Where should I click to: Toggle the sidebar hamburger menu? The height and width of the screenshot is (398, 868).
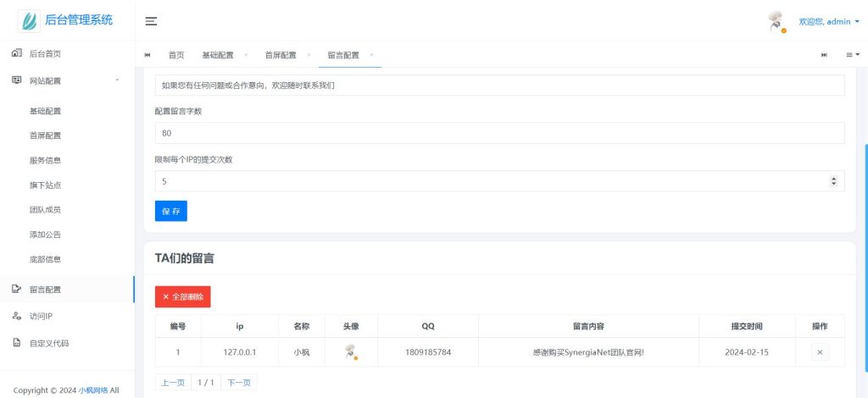pos(151,21)
